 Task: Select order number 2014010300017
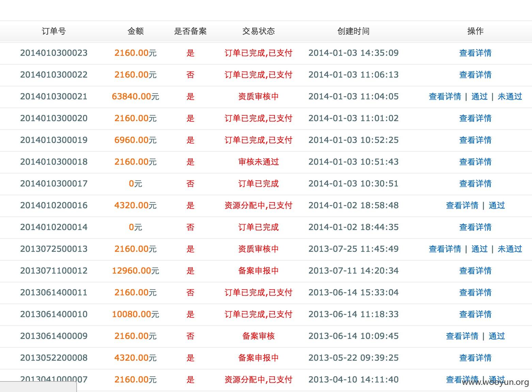click(54, 184)
